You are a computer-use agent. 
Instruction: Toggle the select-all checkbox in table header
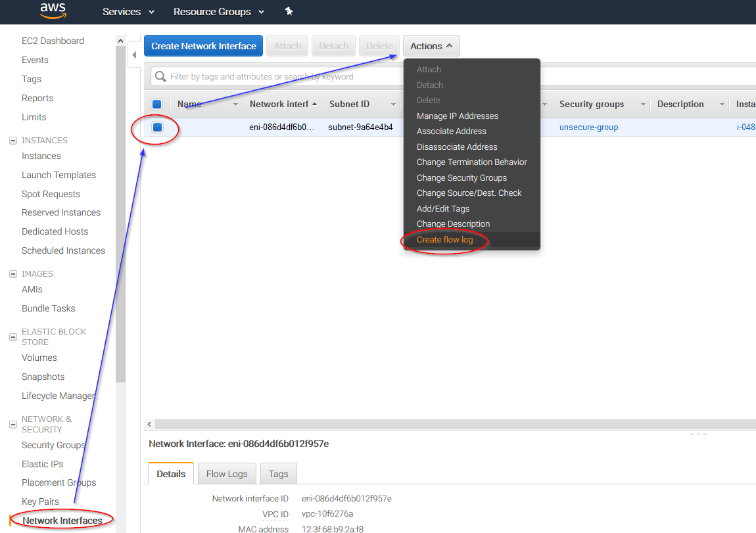pos(157,104)
